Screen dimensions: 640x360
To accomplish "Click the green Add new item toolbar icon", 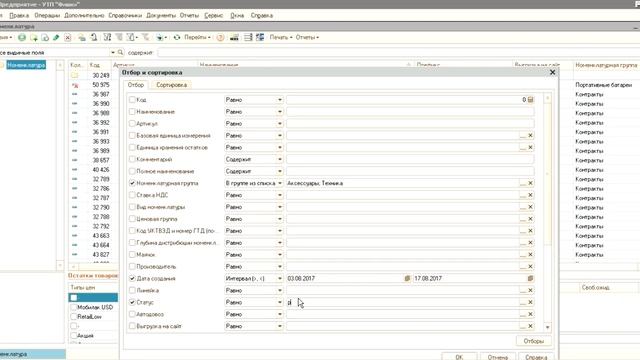I will pos(22,38).
